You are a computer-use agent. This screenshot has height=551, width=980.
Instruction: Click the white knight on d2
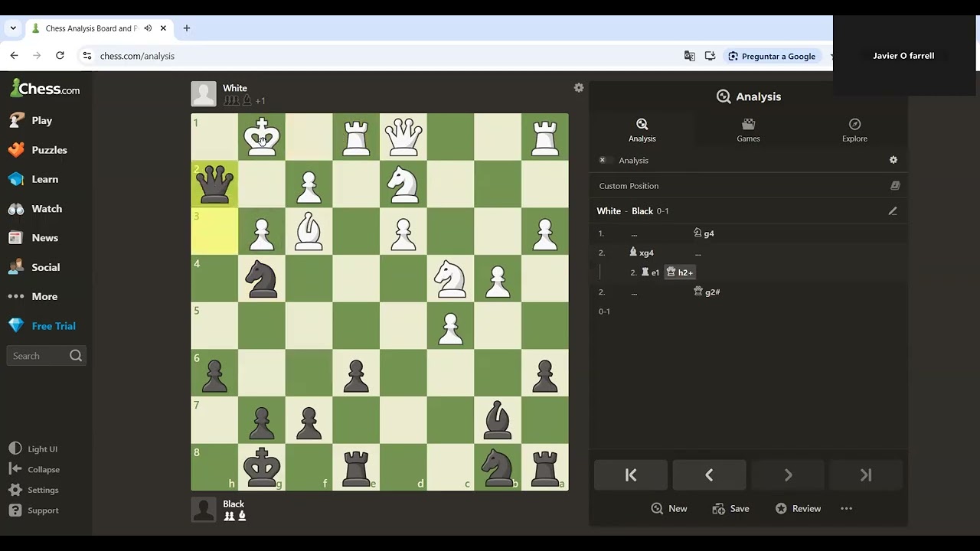[403, 184]
